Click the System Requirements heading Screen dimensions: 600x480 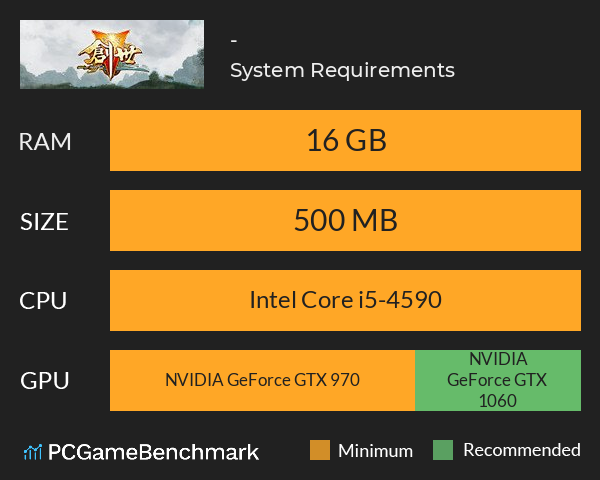point(342,70)
